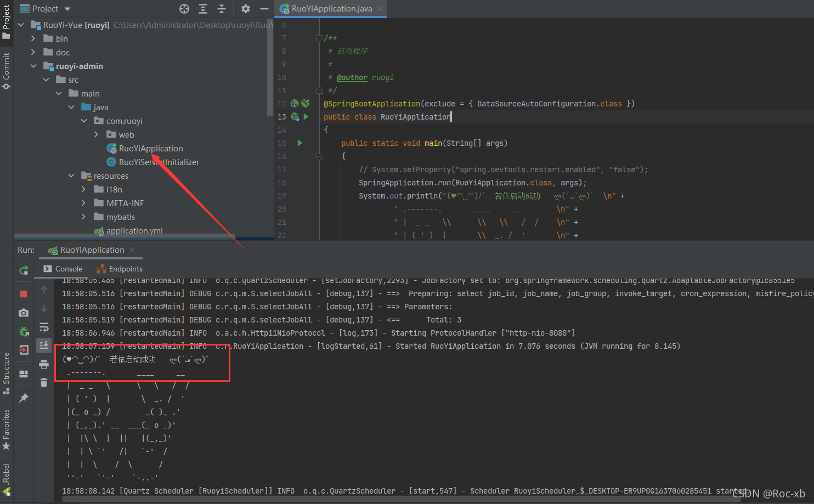
Task: Open the Restore Layout icon in Run toolbar
Action: pos(24,374)
